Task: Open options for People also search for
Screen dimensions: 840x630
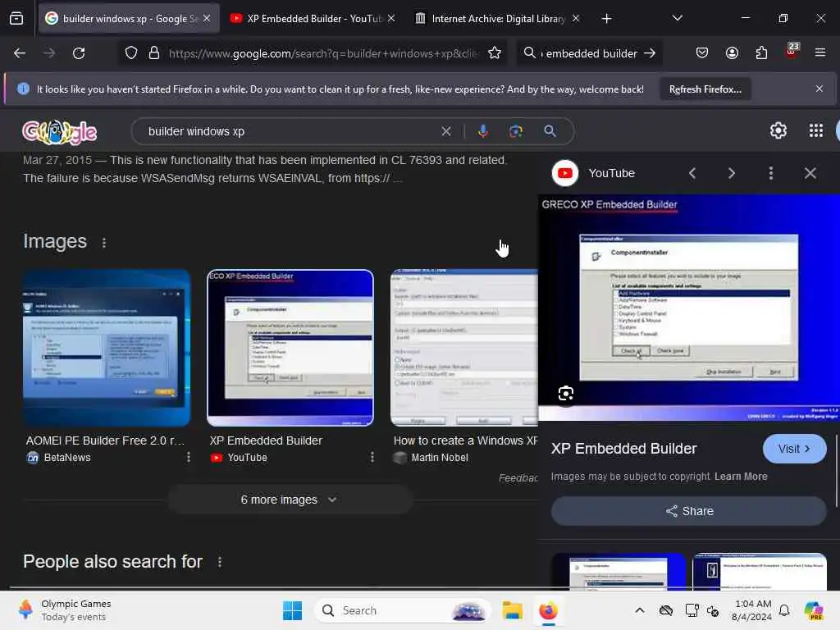Action: [x=220, y=562]
